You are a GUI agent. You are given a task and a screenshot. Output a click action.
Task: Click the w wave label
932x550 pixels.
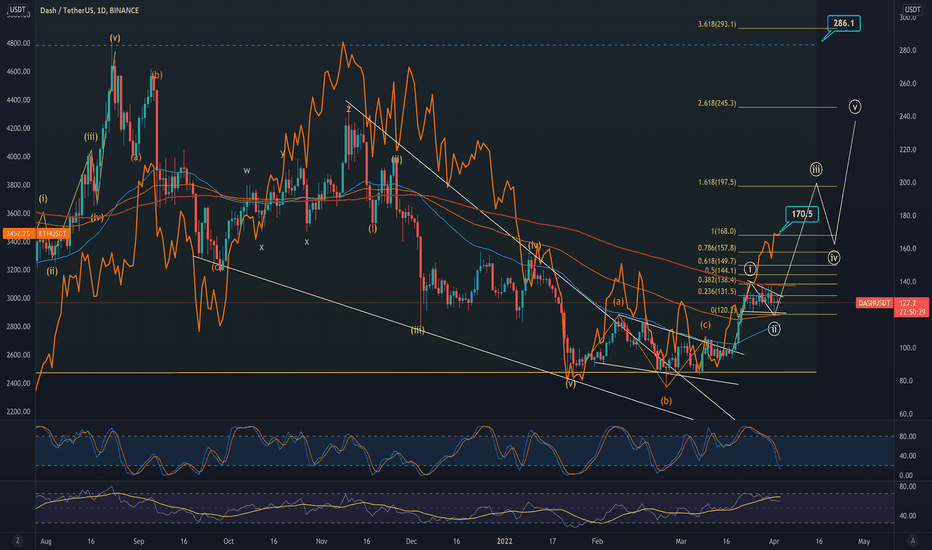point(247,171)
